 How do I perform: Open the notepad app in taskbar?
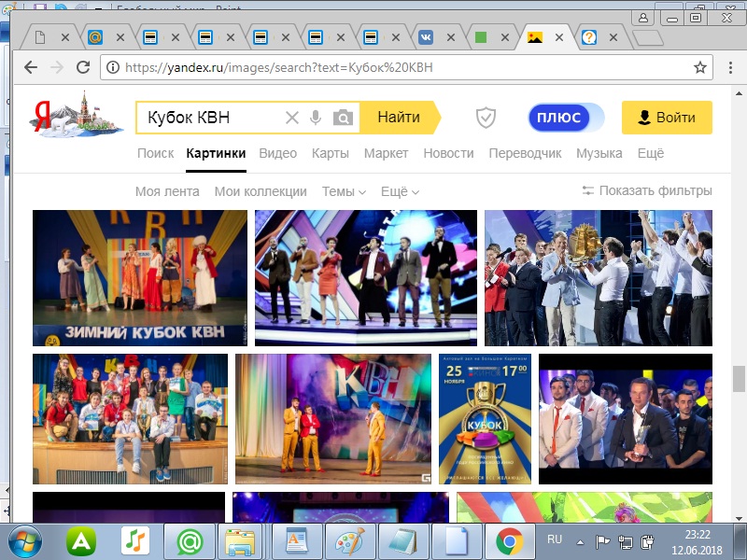pos(402,542)
